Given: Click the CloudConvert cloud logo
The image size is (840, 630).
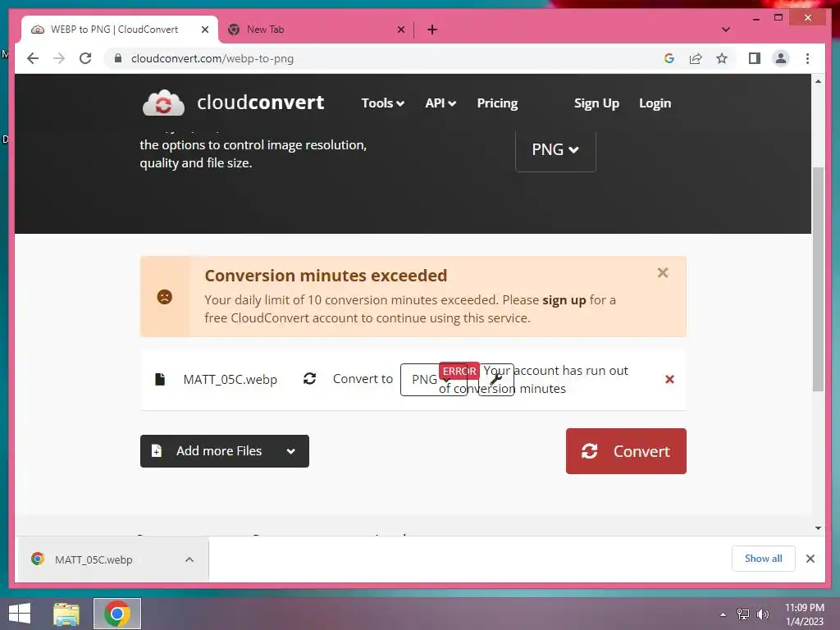Looking at the screenshot, I should pyautogui.click(x=163, y=103).
